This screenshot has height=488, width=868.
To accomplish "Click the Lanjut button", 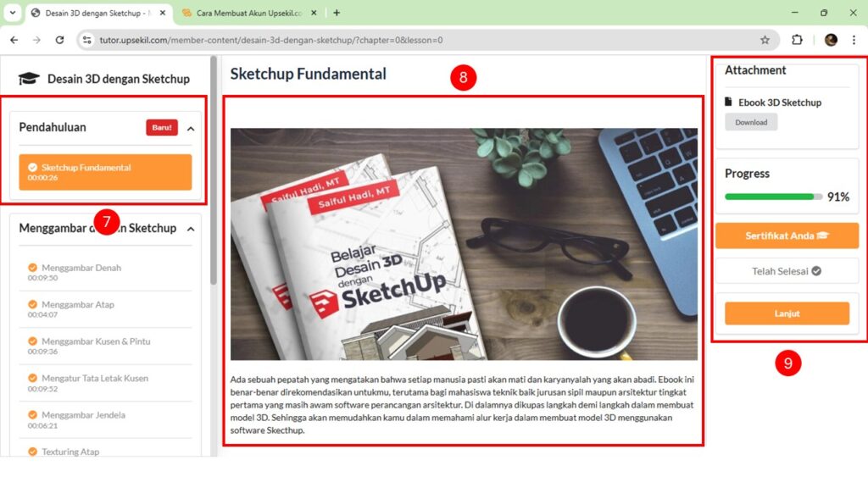I will point(787,313).
